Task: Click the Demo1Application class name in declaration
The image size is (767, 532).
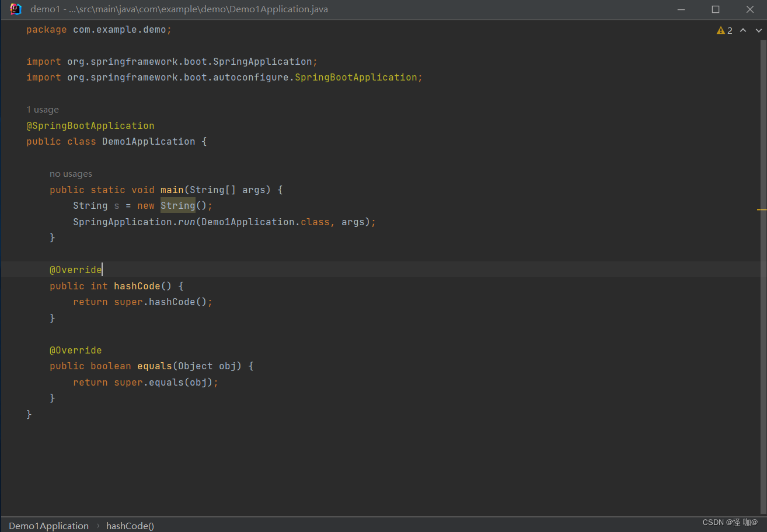Action: 149,141
